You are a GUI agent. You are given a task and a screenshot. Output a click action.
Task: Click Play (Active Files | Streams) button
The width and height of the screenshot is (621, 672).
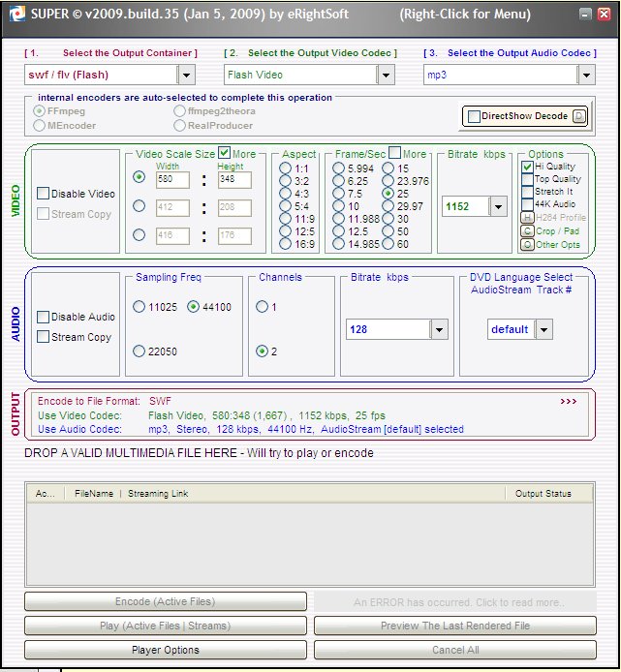click(166, 626)
